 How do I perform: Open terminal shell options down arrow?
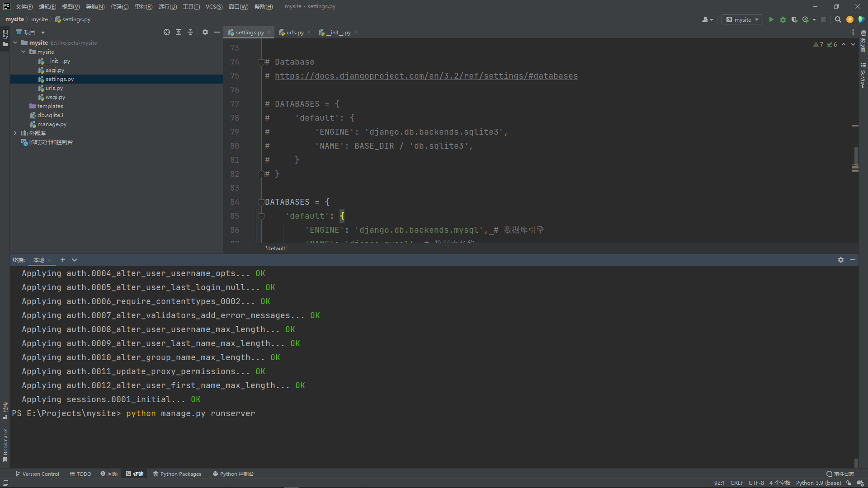[75, 260]
